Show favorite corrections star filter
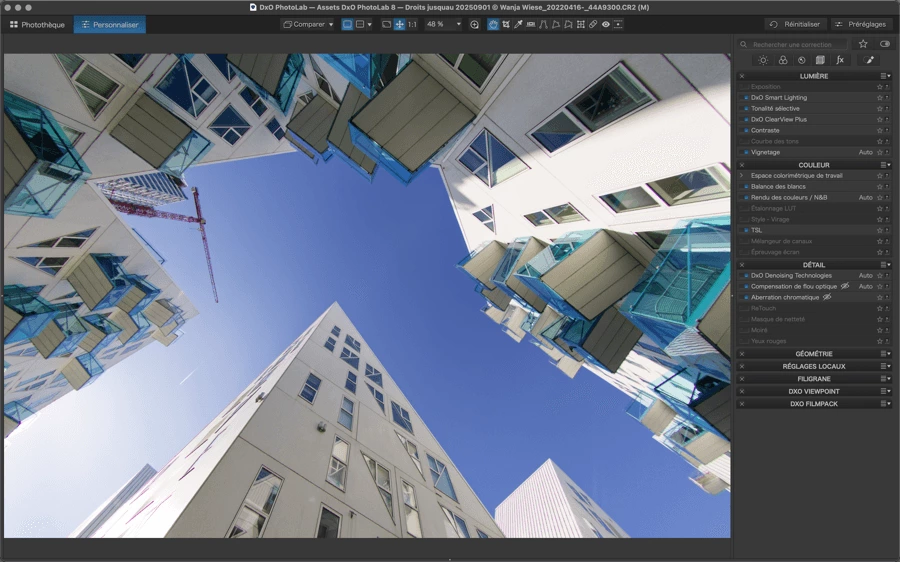The image size is (900, 562). [863, 44]
